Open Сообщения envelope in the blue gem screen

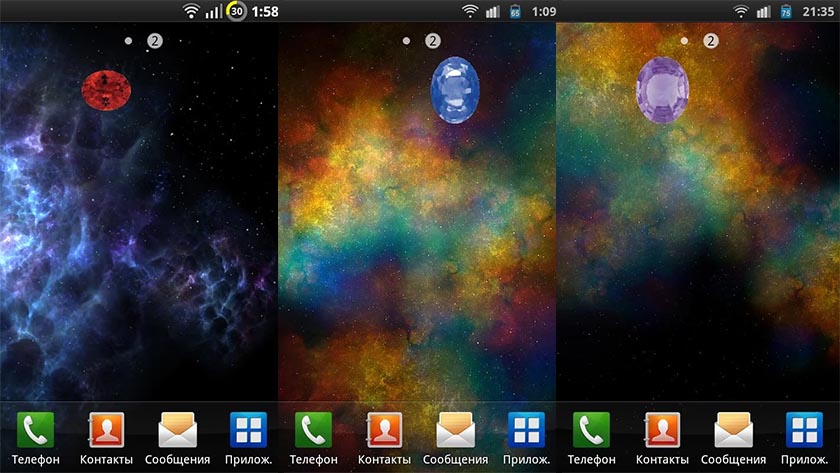tap(455, 430)
